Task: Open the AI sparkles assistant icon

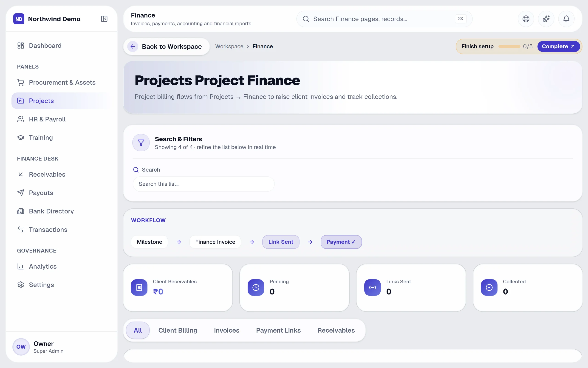Action: tap(546, 19)
